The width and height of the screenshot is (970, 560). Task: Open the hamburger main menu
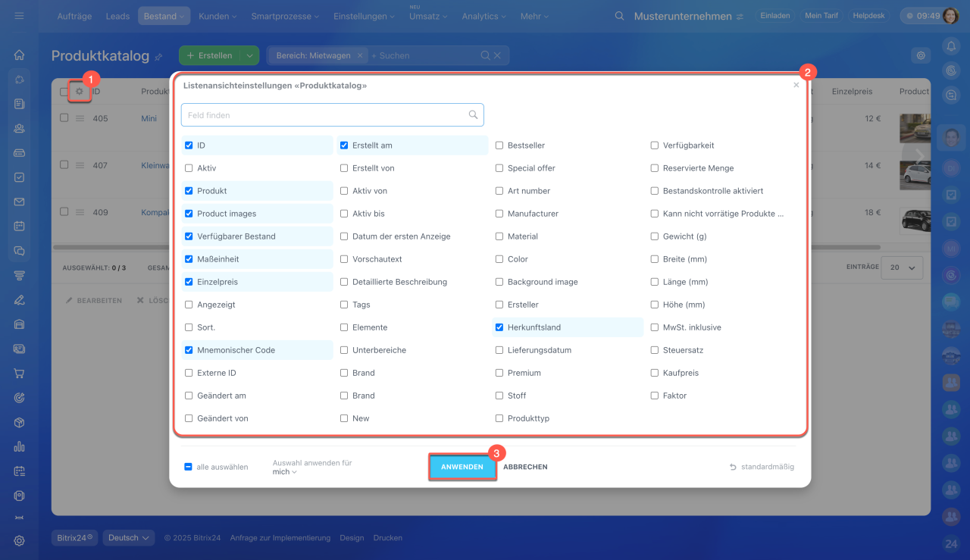tap(19, 16)
